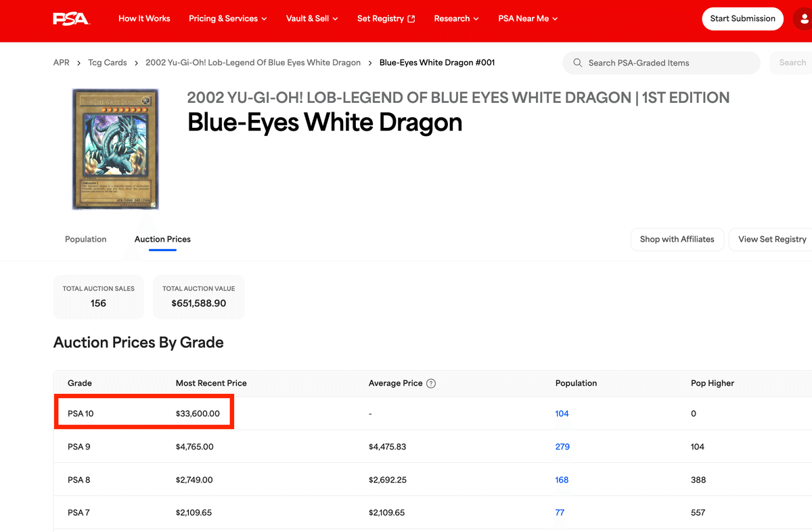Click Shop with Affiliates button
This screenshot has height=532, width=812.
677,239
